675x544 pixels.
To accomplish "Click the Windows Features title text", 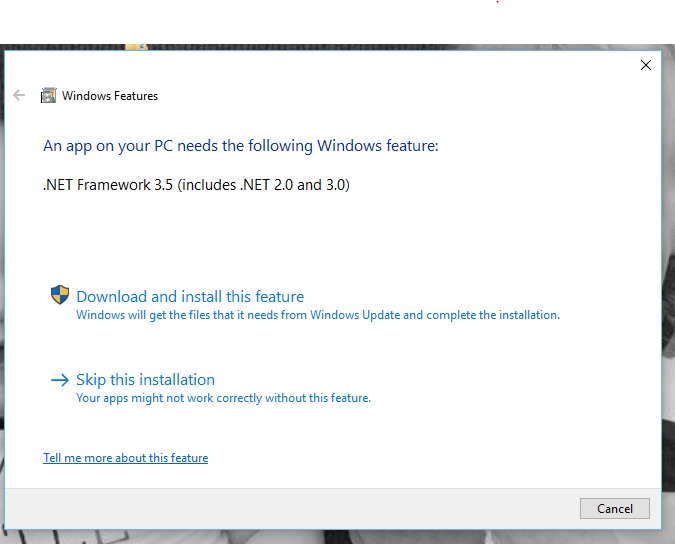I will click(x=110, y=96).
